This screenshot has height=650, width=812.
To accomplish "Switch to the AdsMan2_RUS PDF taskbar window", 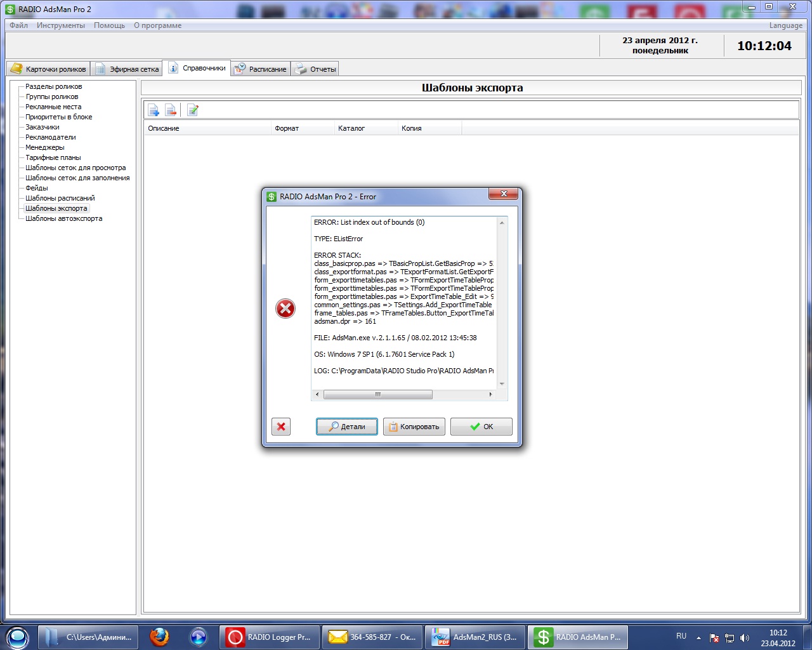I will 475,637.
